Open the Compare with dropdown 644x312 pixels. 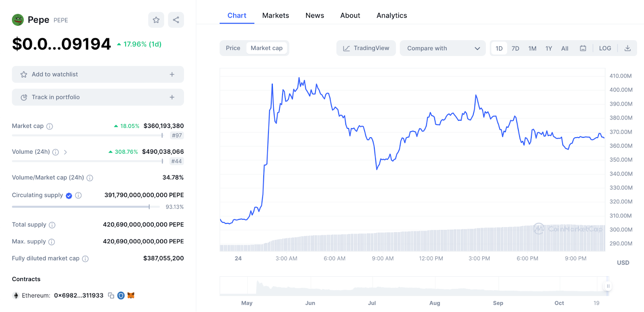443,48
